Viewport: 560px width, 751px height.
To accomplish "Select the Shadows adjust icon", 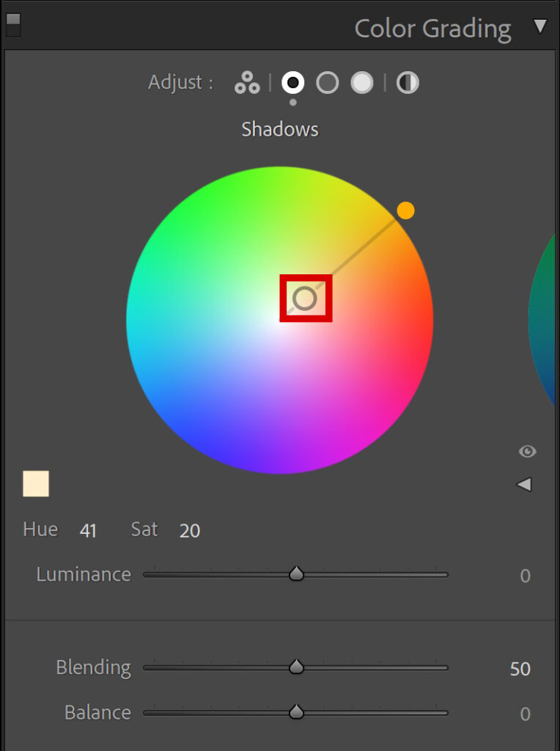I will click(x=293, y=82).
